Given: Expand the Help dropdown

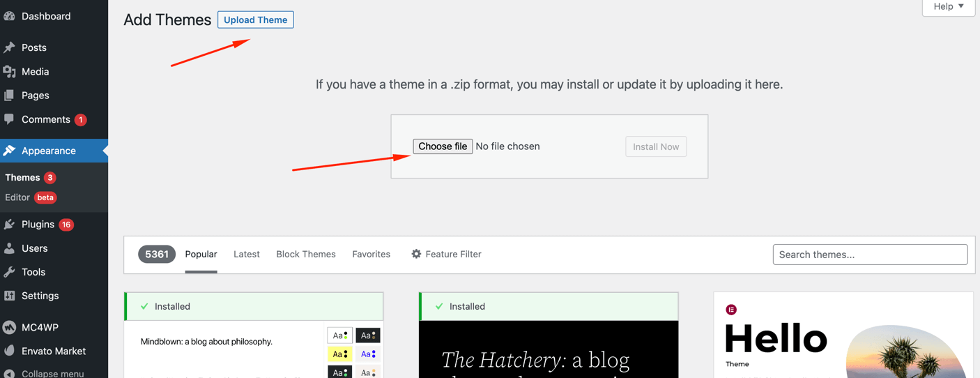Looking at the screenshot, I should (x=948, y=6).
